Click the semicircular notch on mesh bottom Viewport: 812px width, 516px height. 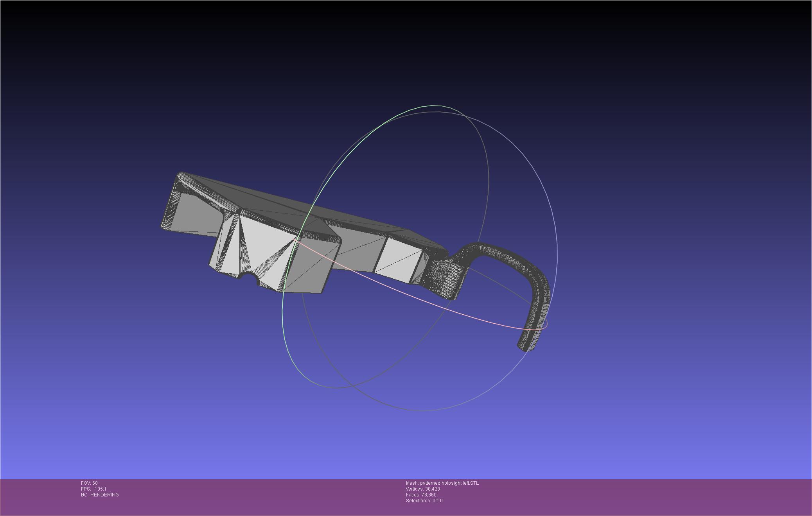pyautogui.click(x=249, y=277)
